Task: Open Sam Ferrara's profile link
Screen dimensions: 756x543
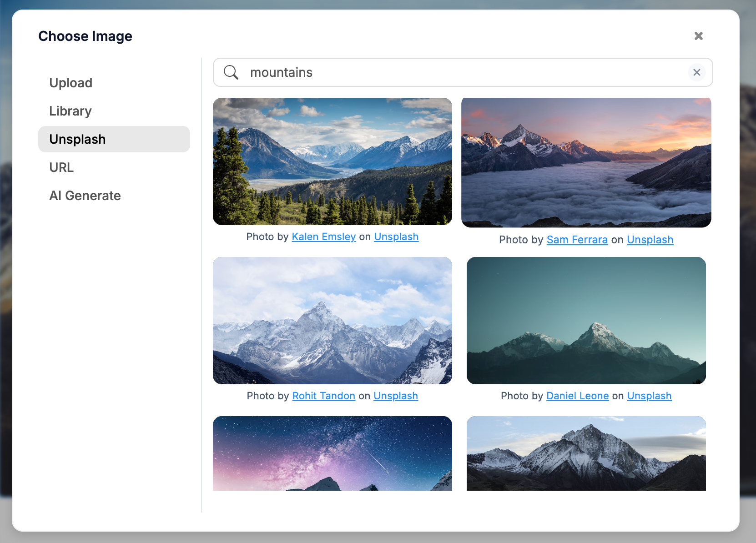Action: 577,240
